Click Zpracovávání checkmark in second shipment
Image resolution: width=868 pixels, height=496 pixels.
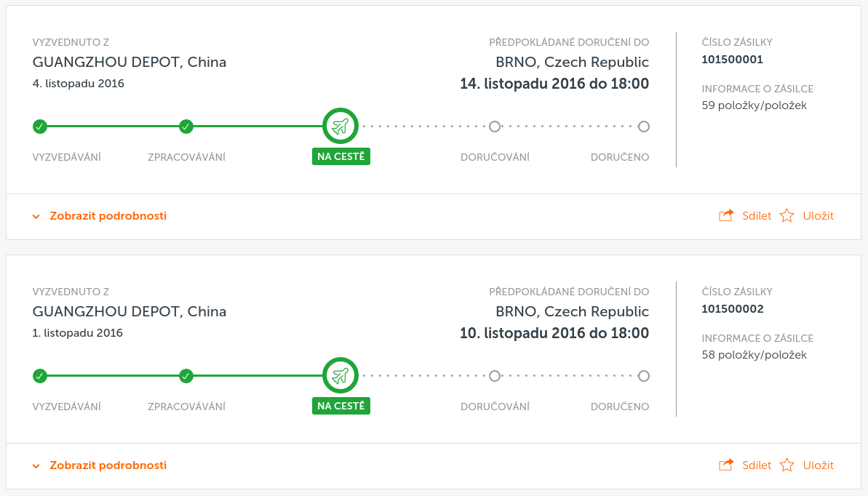tap(186, 377)
